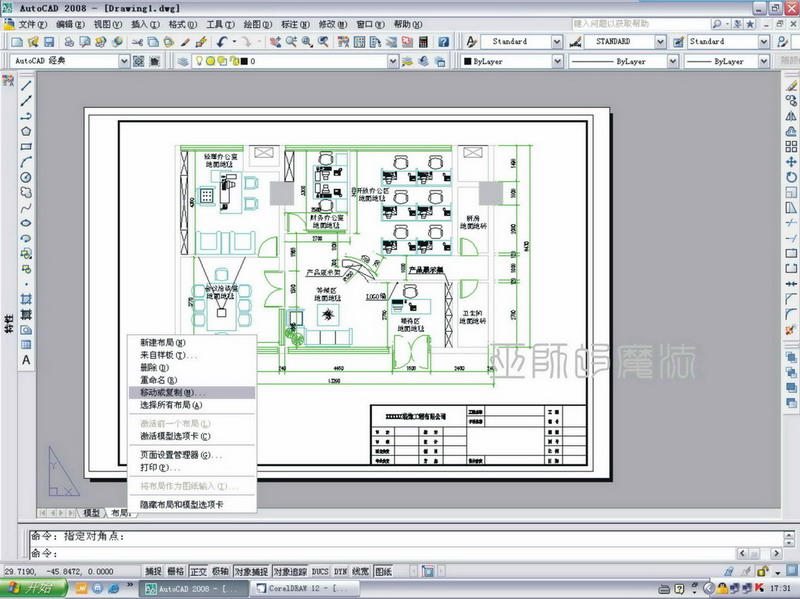The height and width of the screenshot is (599, 800).
Task: Open the layer list dropdown
Action: tap(392, 61)
